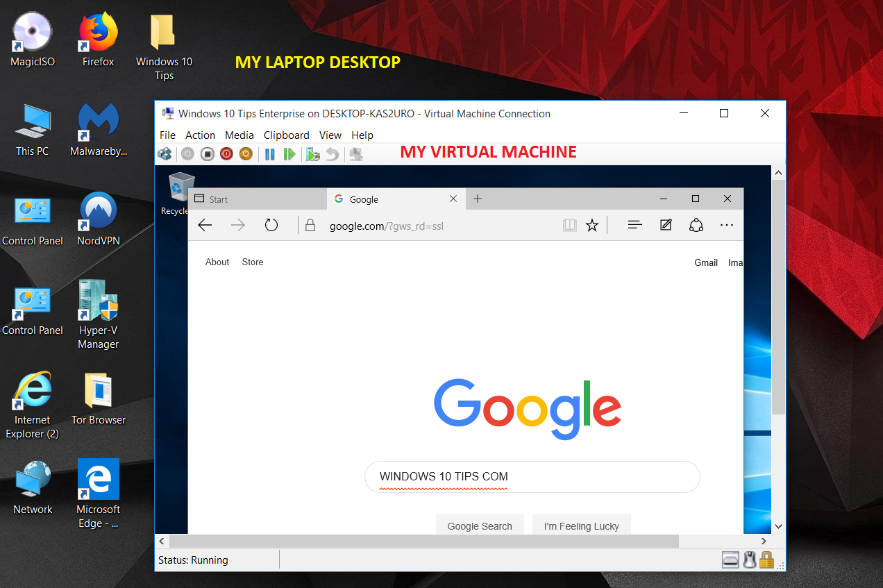Click the Checkpoint toolbar icon
This screenshot has height=588, width=883.
313,154
